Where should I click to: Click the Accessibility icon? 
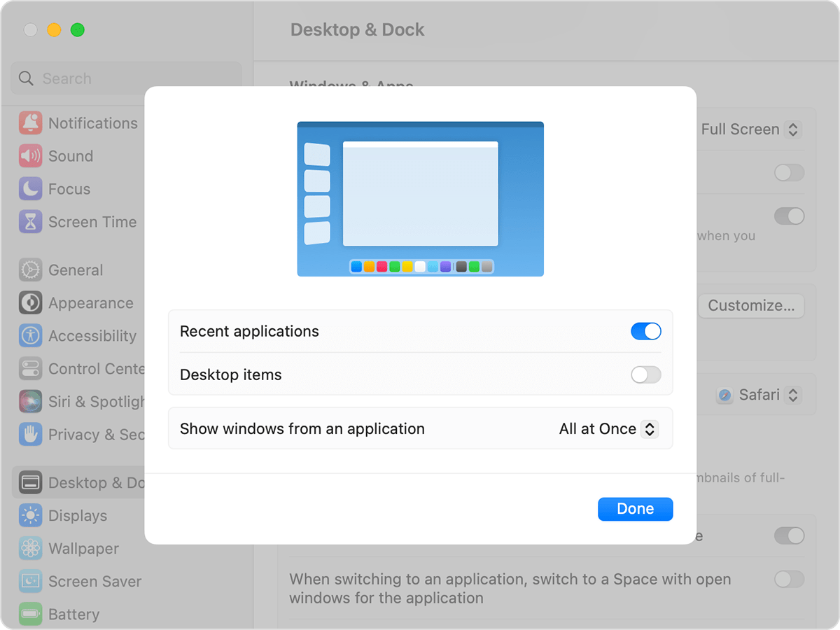31,336
